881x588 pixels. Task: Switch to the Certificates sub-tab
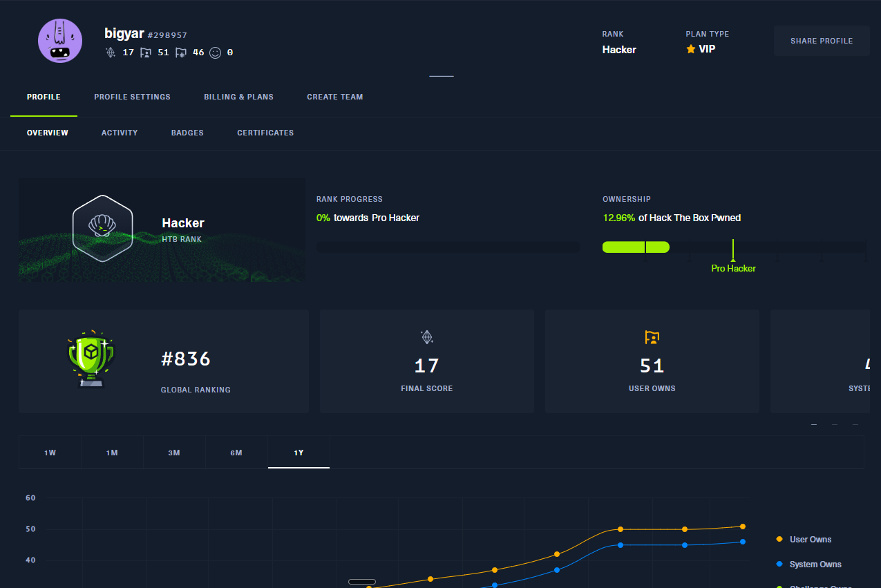tap(265, 133)
